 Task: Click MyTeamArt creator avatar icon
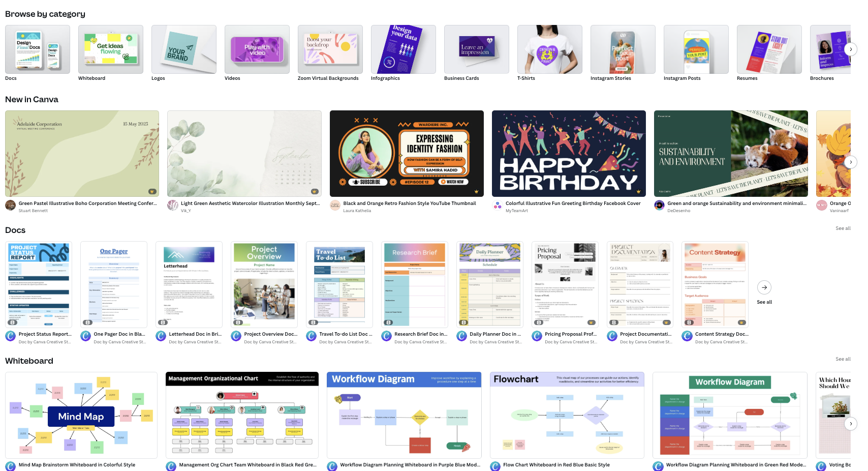click(498, 205)
